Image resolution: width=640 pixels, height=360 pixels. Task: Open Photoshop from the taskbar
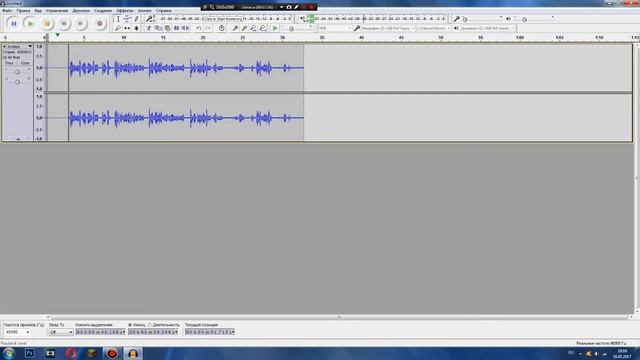[29, 353]
